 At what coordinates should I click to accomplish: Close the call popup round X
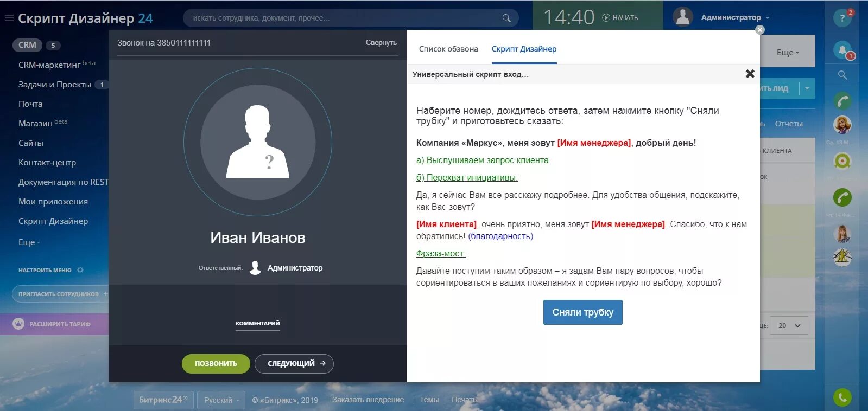tap(760, 30)
